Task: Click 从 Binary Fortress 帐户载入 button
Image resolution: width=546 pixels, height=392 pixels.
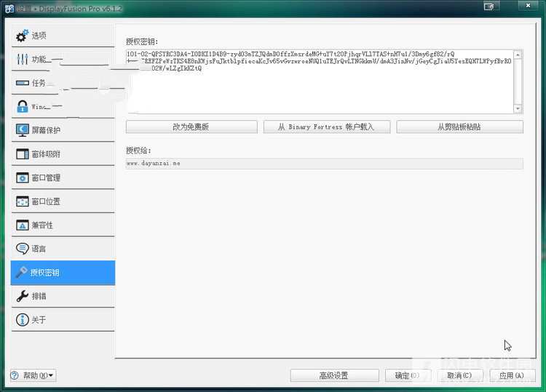Action: point(327,127)
